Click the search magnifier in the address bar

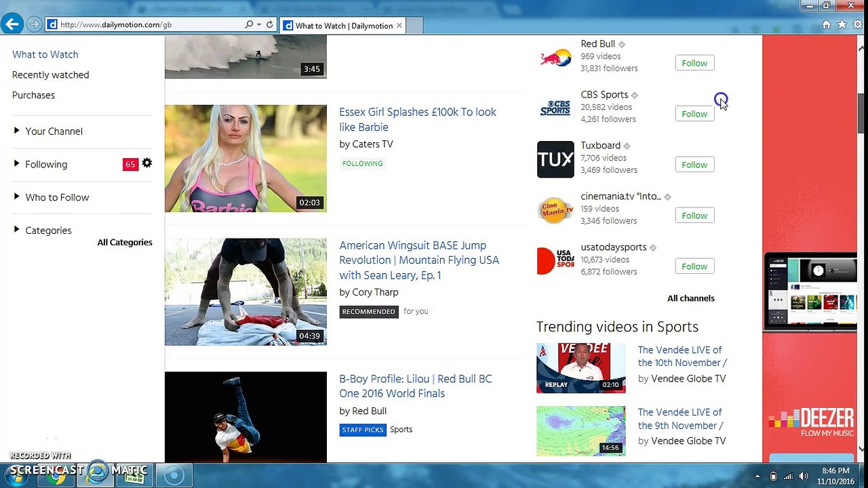249,24
